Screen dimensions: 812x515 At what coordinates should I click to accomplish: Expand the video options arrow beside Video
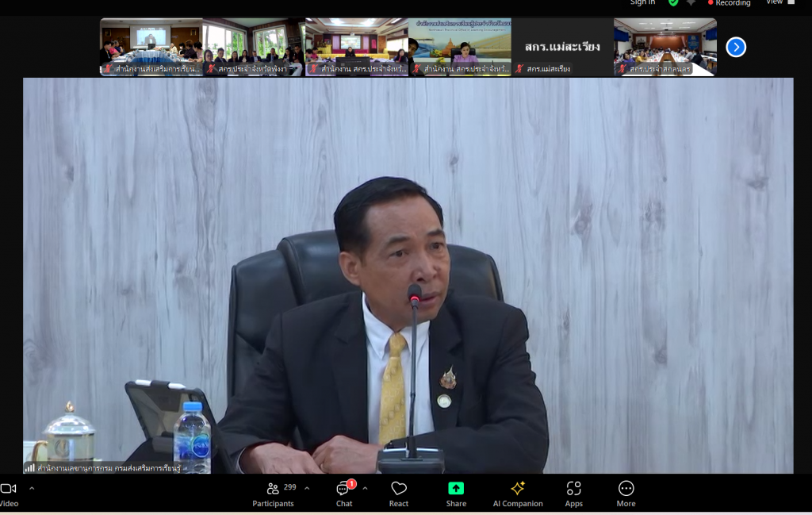pos(32,488)
